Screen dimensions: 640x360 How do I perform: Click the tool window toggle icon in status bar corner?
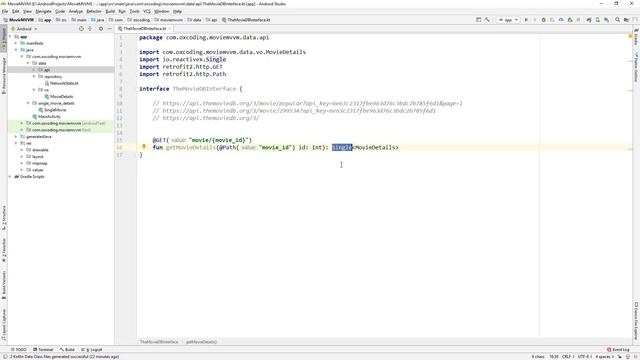[x=4, y=356]
